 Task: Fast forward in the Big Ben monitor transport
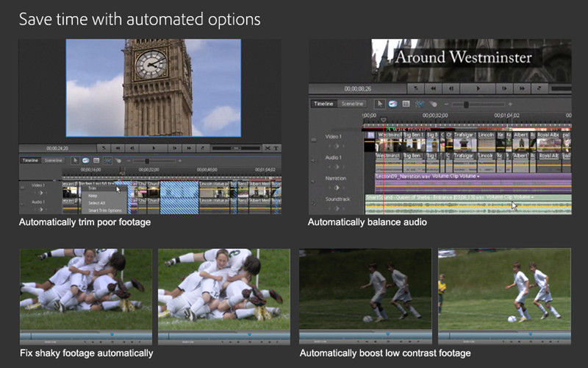189,149
